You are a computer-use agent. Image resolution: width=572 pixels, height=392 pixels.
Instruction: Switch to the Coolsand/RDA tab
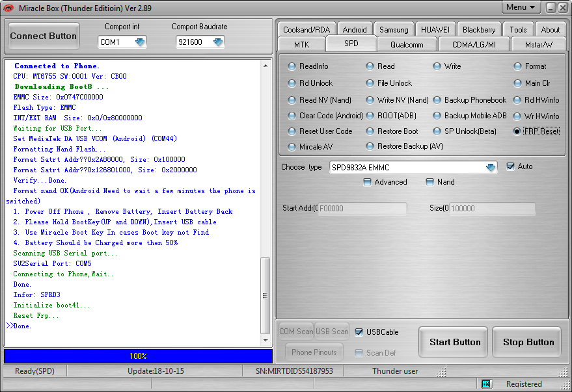coord(306,29)
